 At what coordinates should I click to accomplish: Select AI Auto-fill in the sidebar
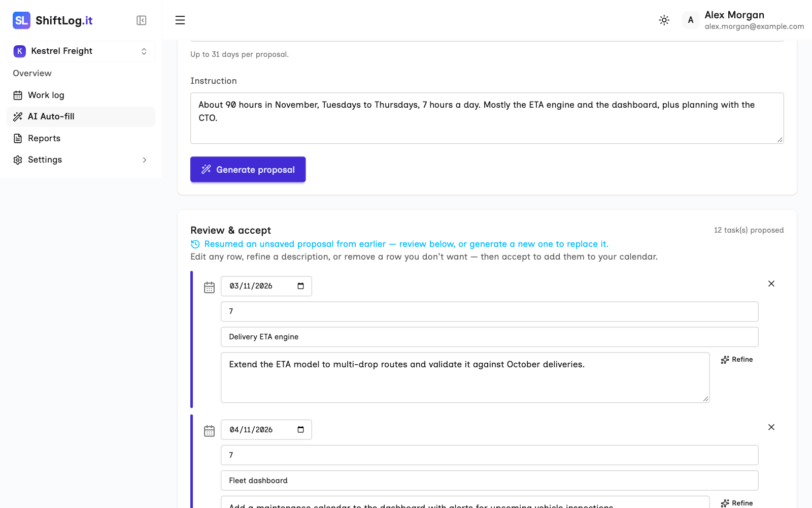[x=81, y=117]
